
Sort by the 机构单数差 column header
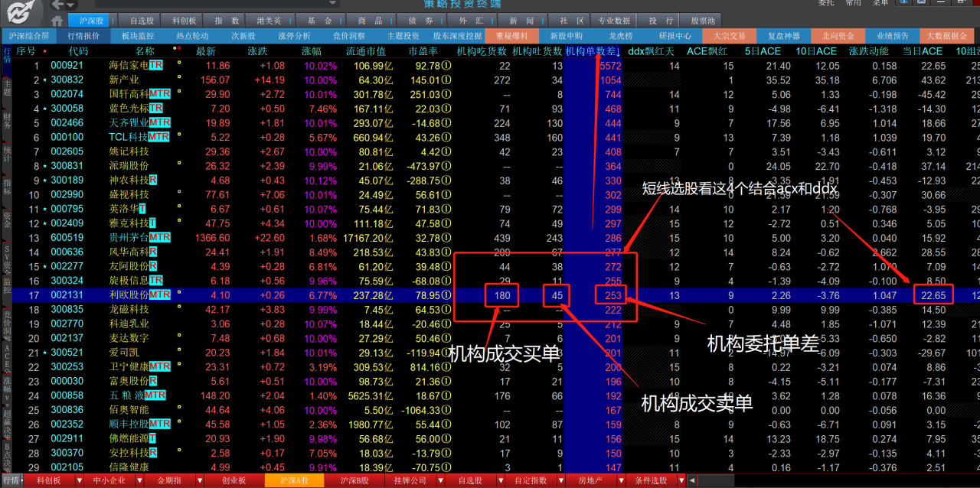(x=593, y=51)
